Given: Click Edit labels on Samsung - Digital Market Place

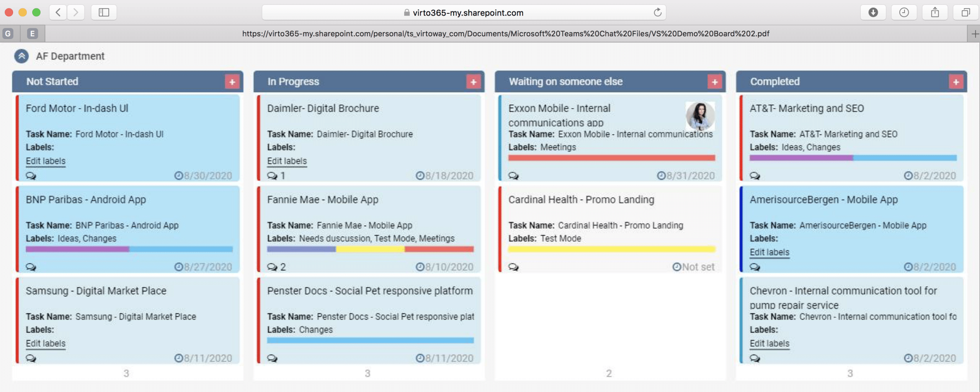Looking at the screenshot, I should pyautogui.click(x=46, y=343).
